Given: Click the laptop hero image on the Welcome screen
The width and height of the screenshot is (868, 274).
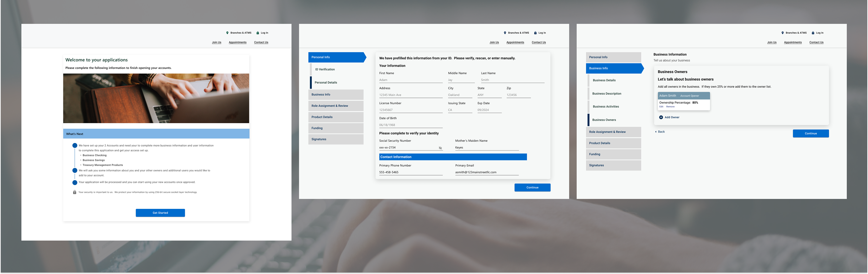Looking at the screenshot, I should (156, 98).
